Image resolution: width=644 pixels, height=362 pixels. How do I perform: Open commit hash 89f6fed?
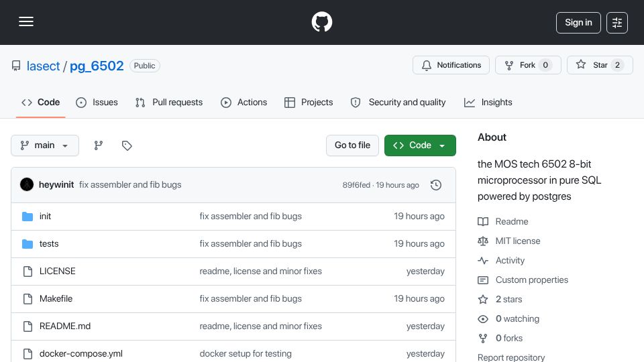(356, 185)
